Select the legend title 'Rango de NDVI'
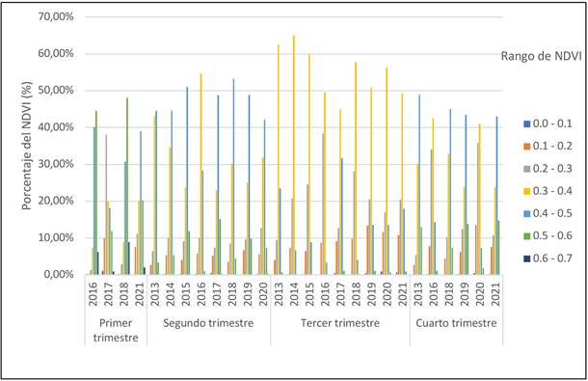The image size is (588, 381). (541, 56)
